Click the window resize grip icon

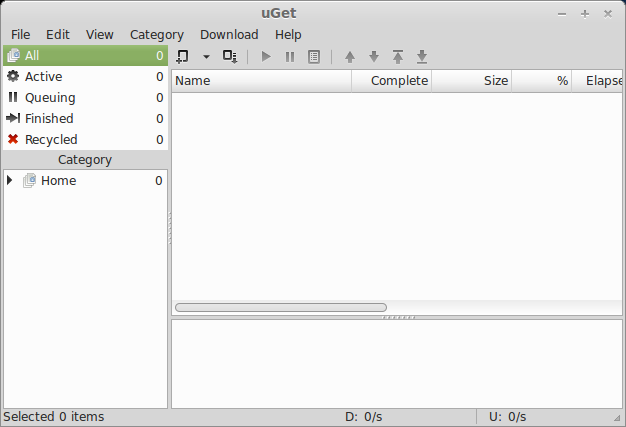(617, 418)
